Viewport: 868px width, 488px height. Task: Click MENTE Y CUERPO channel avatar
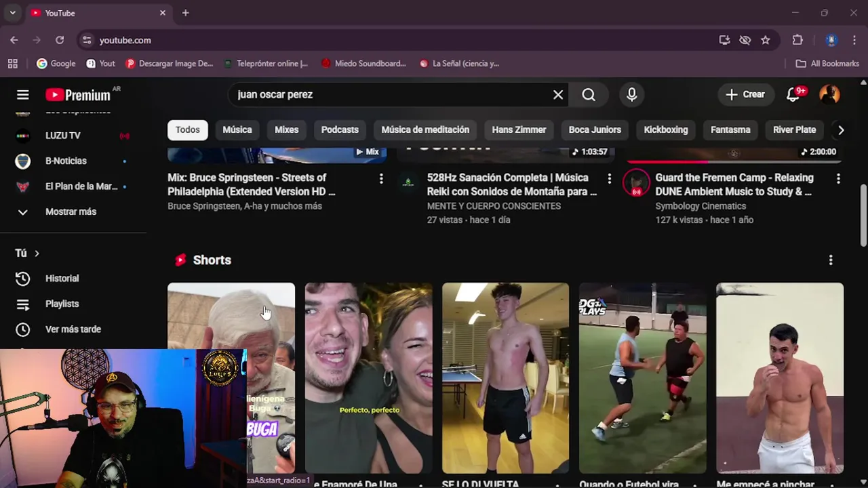coord(408,182)
